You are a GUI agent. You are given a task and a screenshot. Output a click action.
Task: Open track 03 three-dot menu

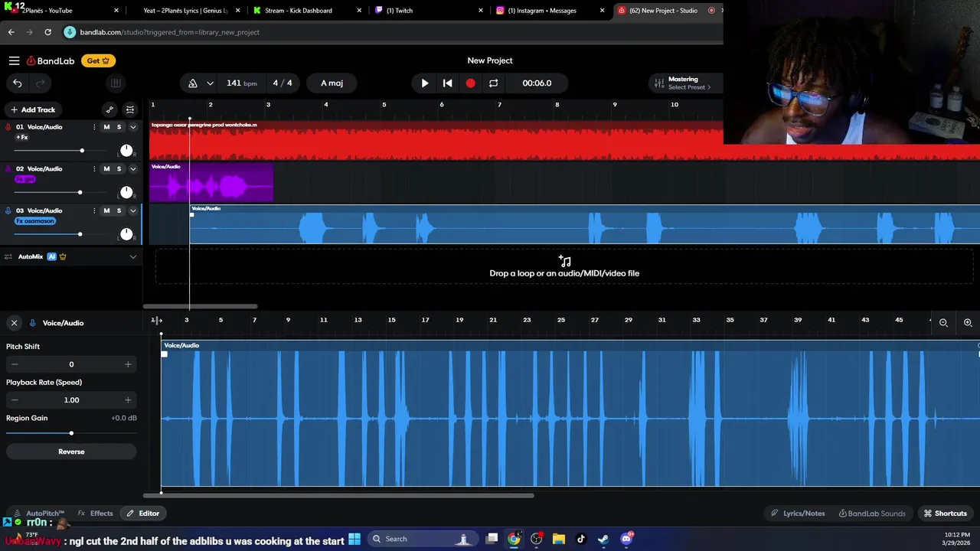[94, 210]
